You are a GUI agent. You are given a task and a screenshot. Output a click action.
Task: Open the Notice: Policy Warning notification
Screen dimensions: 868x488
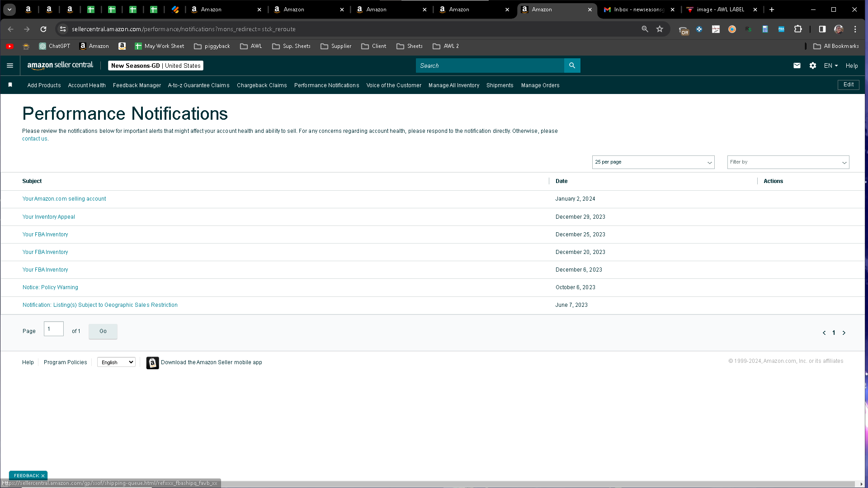(x=50, y=287)
